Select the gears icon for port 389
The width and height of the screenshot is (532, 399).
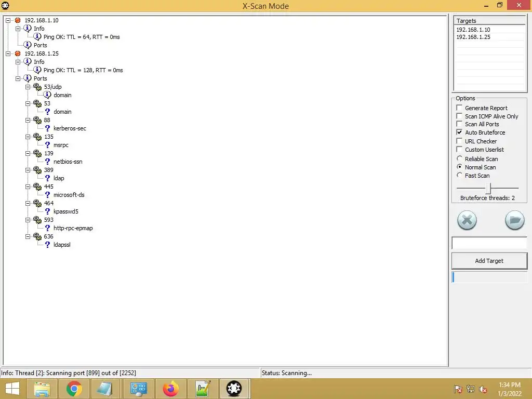click(x=37, y=170)
